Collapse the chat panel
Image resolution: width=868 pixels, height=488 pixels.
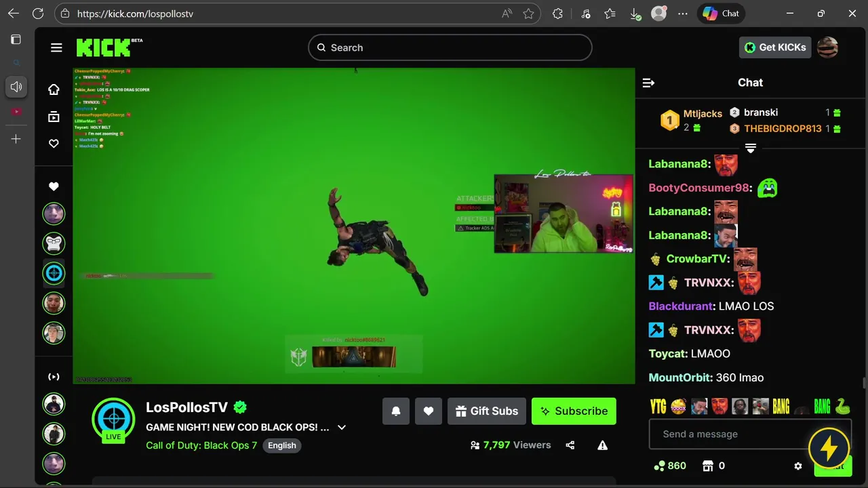click(x=648, y=83)
